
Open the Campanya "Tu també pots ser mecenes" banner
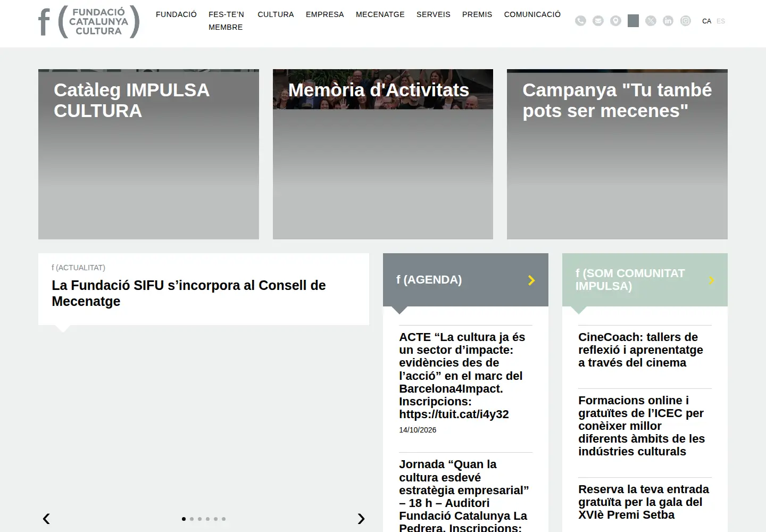(617, 154)
